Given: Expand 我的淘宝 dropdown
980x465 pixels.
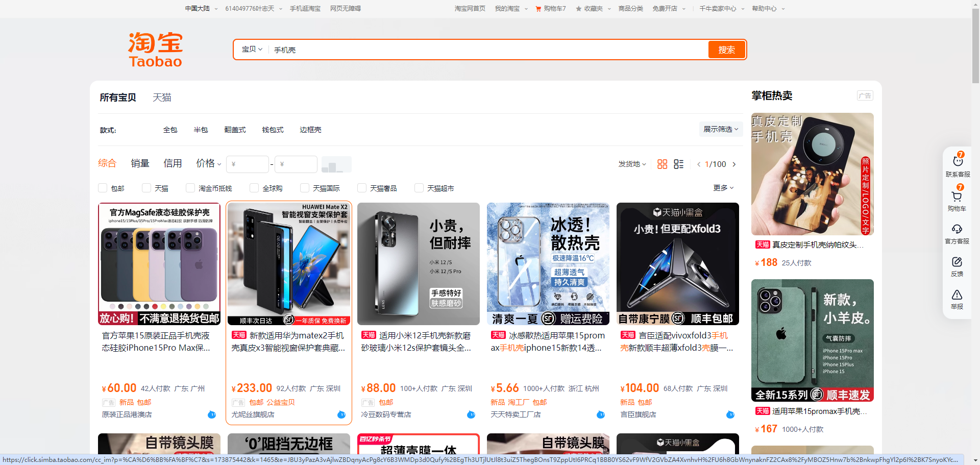Looking at the screenshot, I should pyautogui.click(x=511, y=9).
